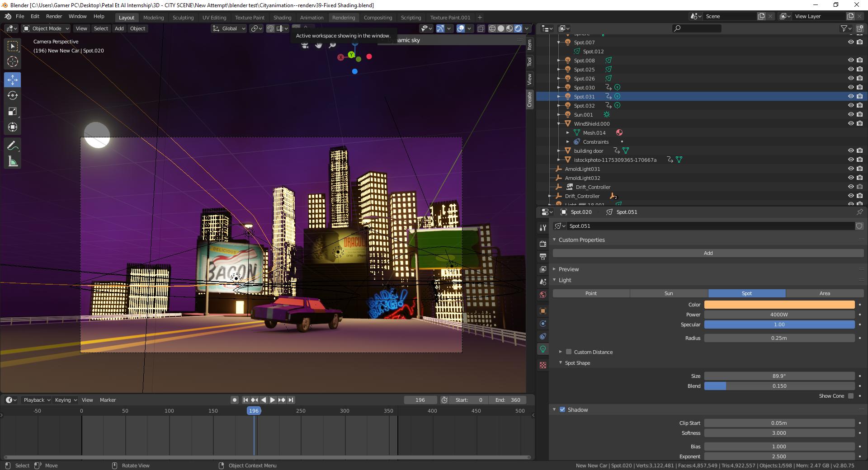Open the Texture properties tab
The height and width of the screenshot is (470, 868).
(542, 365)
